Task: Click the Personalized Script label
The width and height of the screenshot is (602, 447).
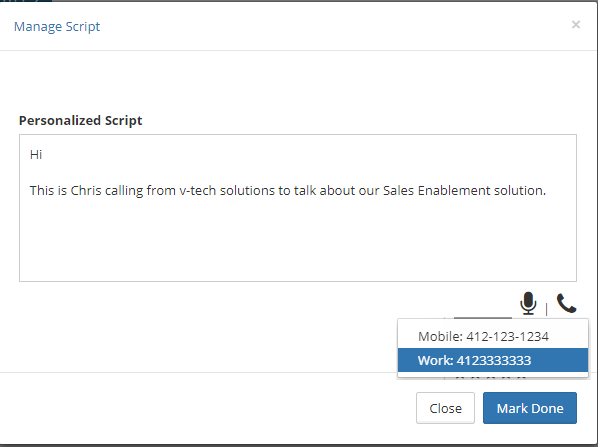Action: 81,121
